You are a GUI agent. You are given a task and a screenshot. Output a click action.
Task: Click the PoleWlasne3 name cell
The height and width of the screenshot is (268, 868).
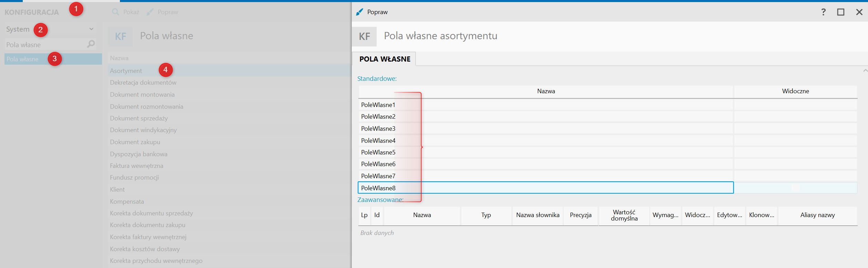coord(546,128)
